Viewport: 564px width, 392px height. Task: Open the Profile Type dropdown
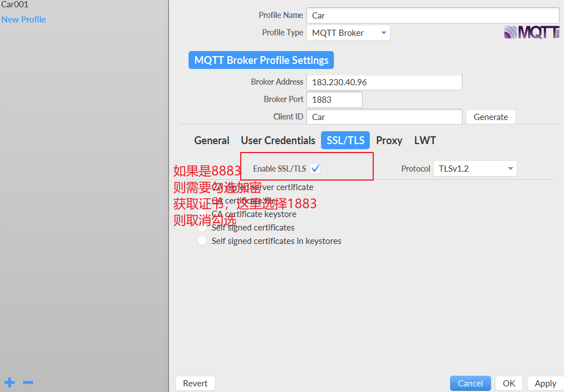[348, 33]
